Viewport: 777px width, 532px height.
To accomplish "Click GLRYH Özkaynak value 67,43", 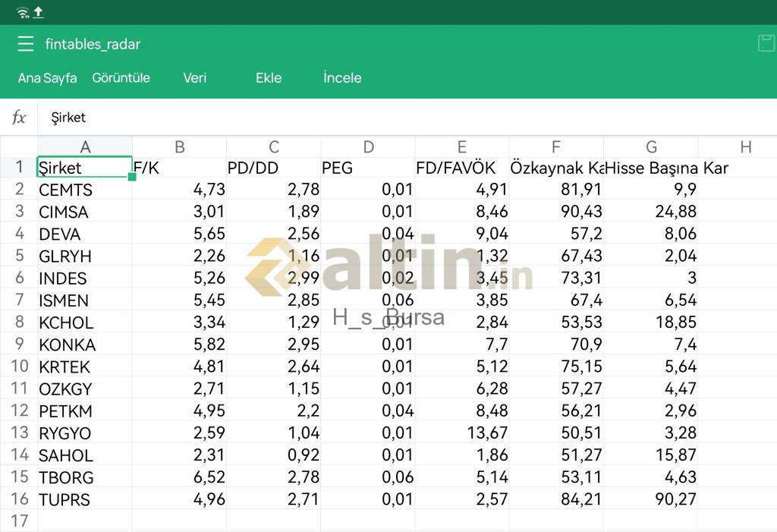I will click(x=556, y=256).
